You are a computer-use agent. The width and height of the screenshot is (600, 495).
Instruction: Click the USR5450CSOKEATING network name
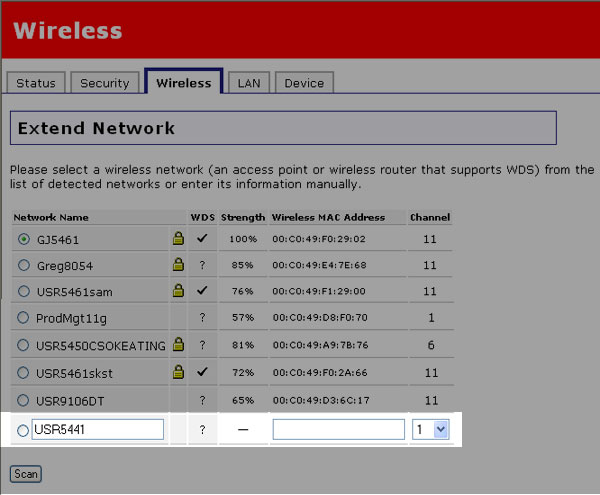click(x=101, y=346)
